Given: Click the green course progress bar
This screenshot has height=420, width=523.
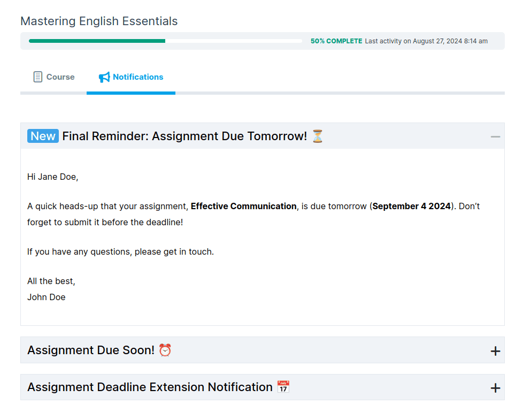Looking at the screenshot, I should coord(97,41).
